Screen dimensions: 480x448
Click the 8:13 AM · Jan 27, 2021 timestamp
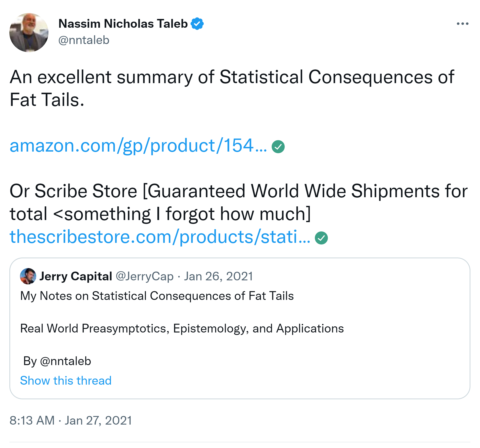point(70,420)
